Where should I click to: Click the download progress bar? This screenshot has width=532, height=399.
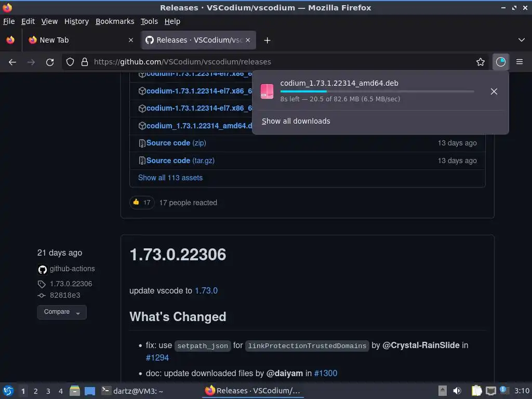(377, 91)
